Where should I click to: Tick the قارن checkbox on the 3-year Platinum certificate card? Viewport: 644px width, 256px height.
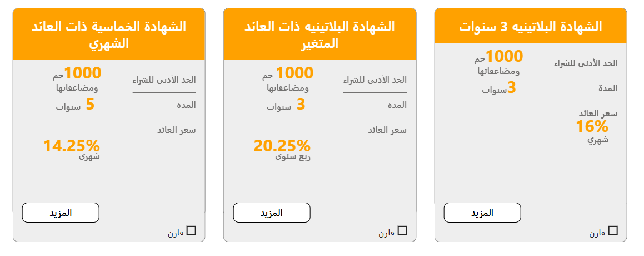(x=613, y=231)
